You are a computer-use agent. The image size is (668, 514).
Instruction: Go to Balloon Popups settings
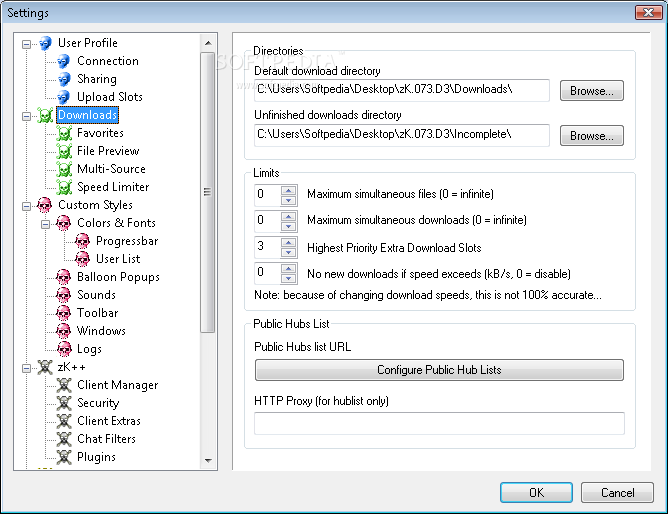click(x=118, y=277)
